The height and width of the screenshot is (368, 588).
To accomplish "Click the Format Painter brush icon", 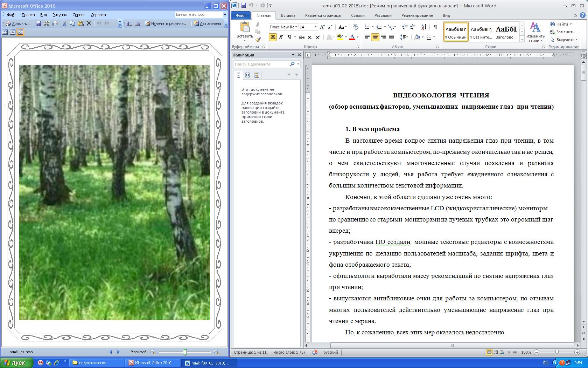I will (x=258, y=40).
